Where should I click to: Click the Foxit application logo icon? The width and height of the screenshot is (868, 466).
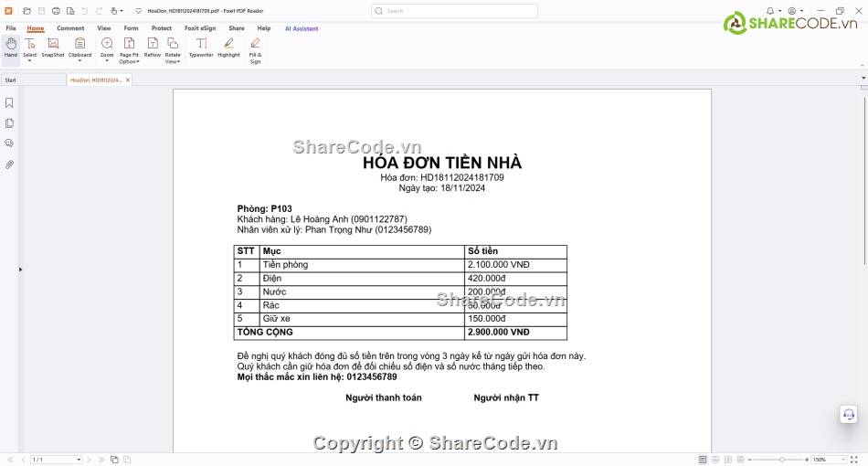click(x=8, y=11)
